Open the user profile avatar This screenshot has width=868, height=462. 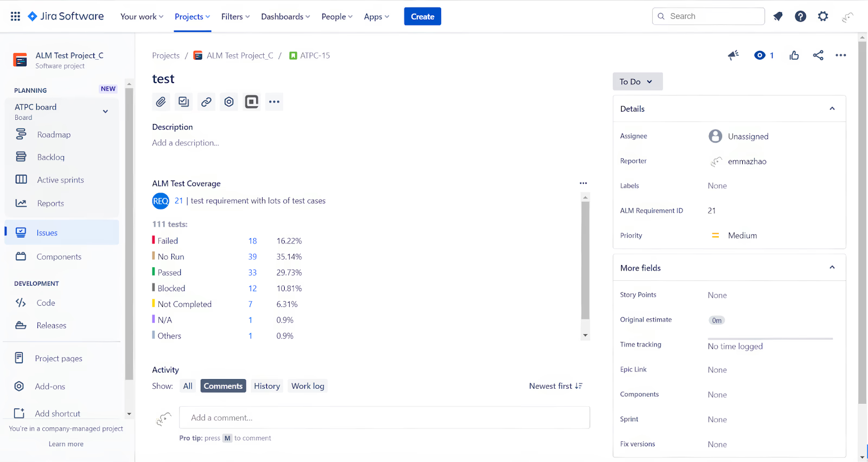coord(847,17)
